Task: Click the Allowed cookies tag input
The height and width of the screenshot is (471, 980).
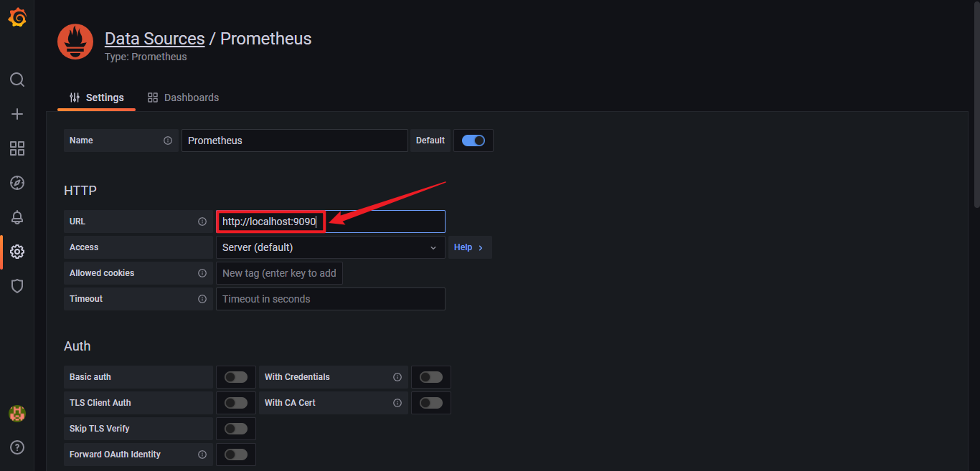Action: (x=279, y=273)
